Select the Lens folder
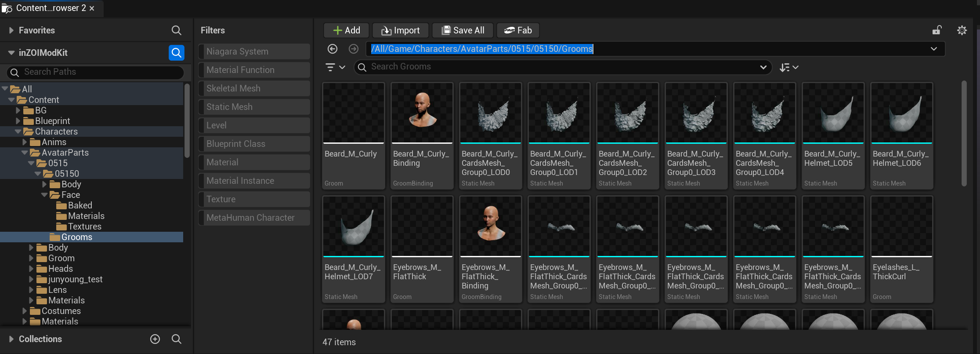The image size is (980, 354). [x=92, y=290]
